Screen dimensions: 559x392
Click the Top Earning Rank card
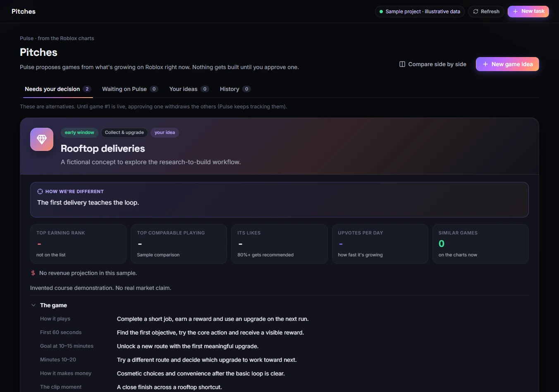[x=78, y=244]
